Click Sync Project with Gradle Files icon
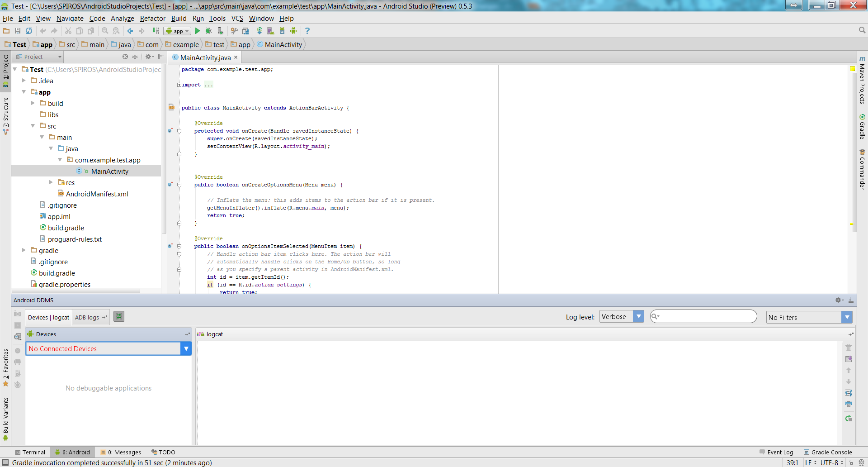868x467 pixels. point(259,31)
